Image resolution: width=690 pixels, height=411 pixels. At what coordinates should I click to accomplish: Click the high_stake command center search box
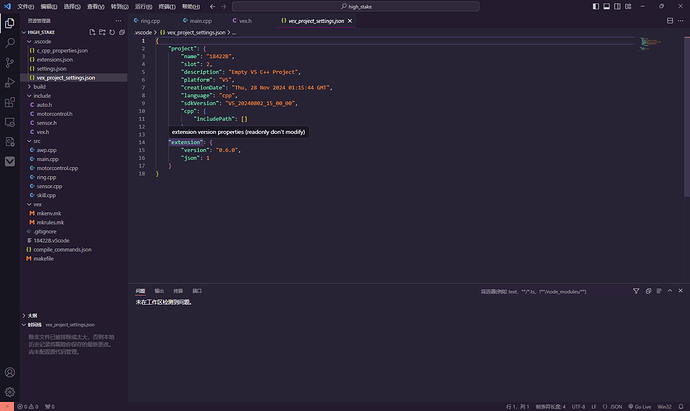coord(356,7)
